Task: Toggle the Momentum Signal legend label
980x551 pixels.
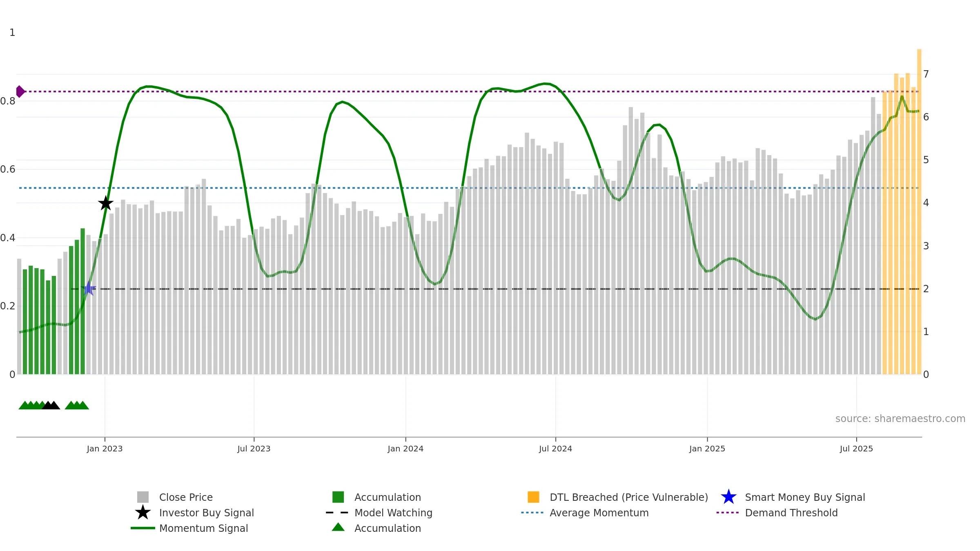Action: pyautogui.click(x=204, y=528)
